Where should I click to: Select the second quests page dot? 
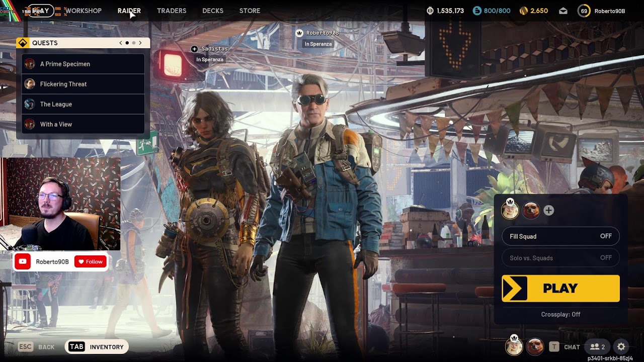[x=134, y=43]
